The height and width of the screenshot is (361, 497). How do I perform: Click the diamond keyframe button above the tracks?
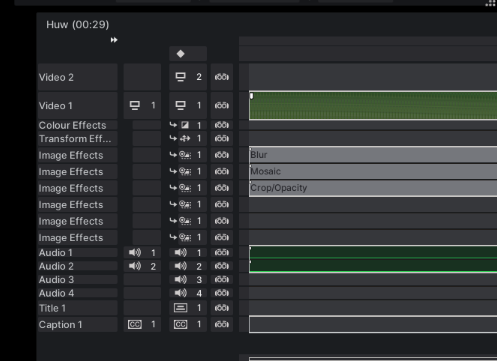pyautogui.click(x=181, y=54)
